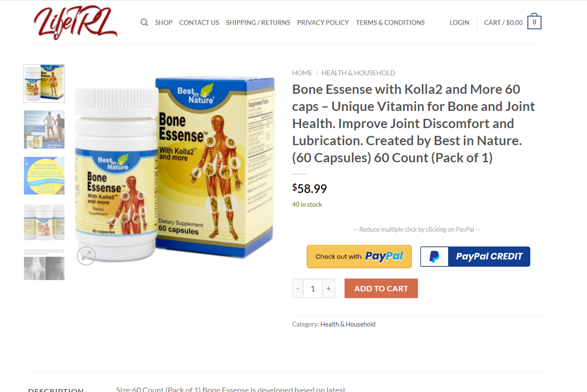Click the LOGIN link
Image resolution: width=587 pixels, height=392 pixels.
click(x=459, y=22)
